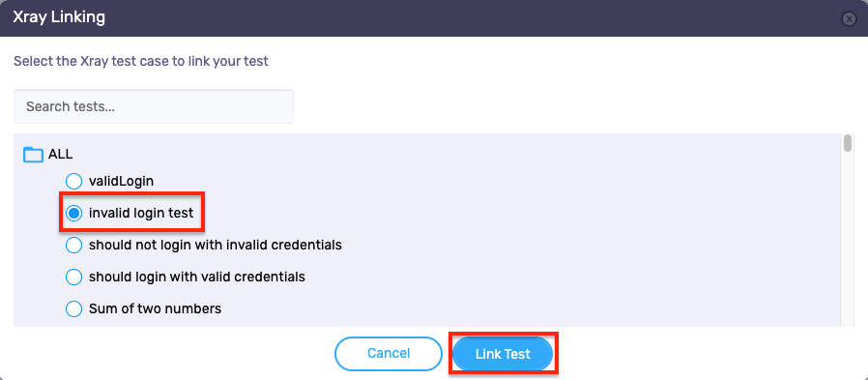Focus the Search tests field
The width and height of the screenshot is (868, 380).
154,106
